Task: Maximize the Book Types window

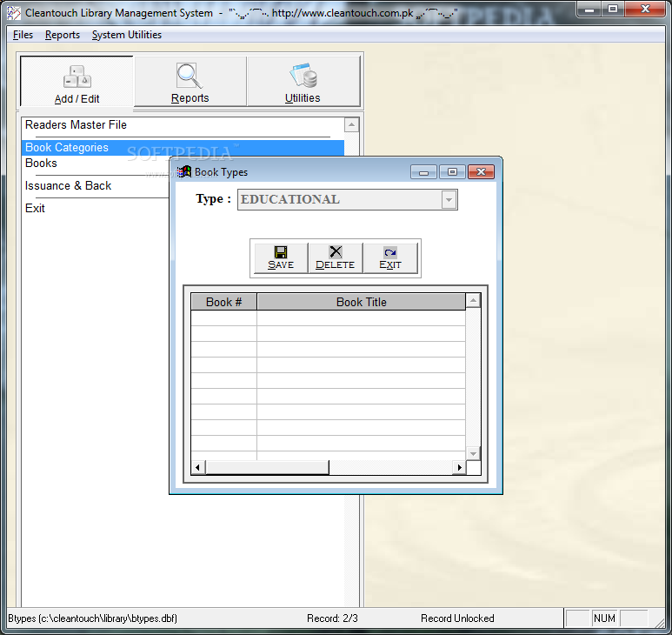Action: pyautogui.click(x=452, y=172)
